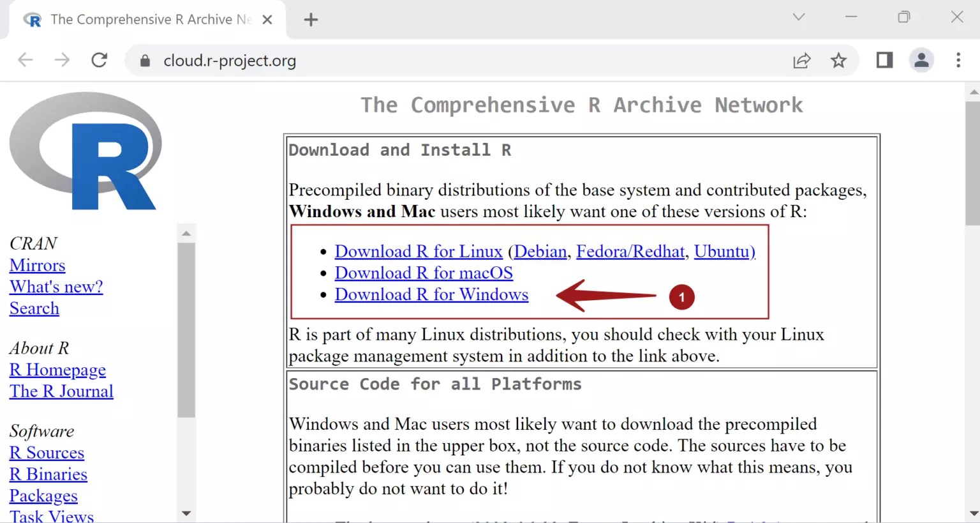Screen dimensions: 980x523
Task: Reload the current page
Action: click(x=100, y=60)
